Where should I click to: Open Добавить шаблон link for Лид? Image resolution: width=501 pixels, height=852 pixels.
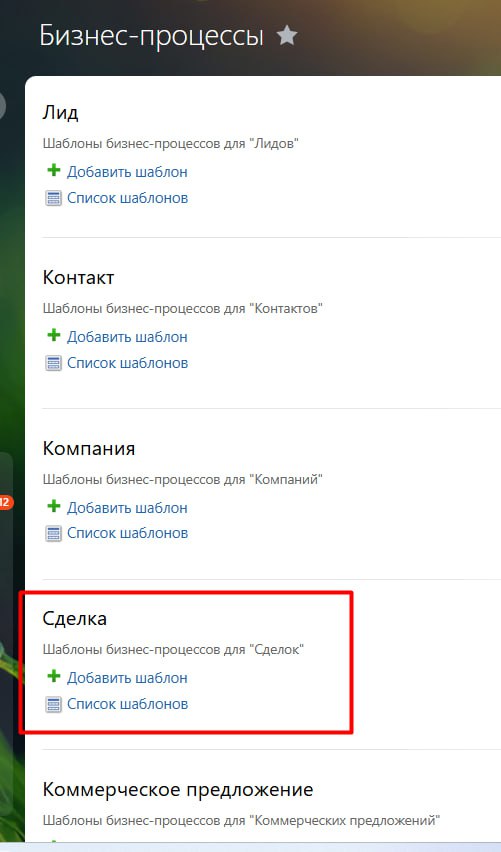(x=127, y=172)
